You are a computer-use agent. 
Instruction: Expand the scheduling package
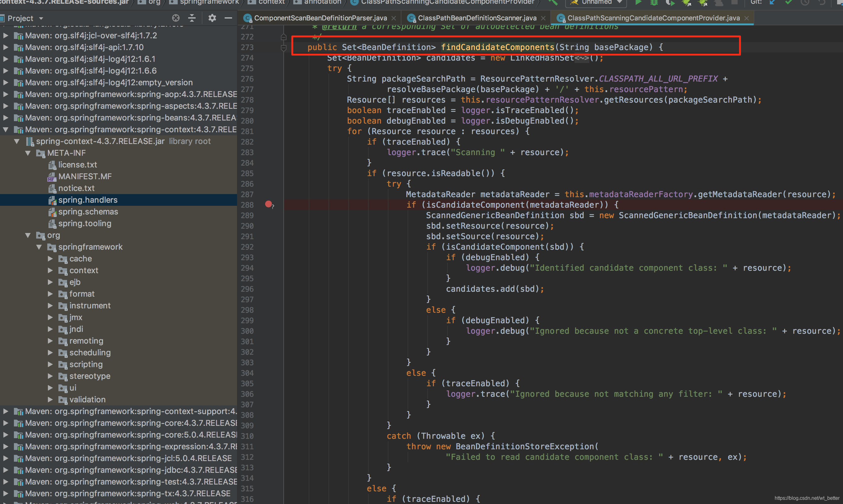coord(50,353)
